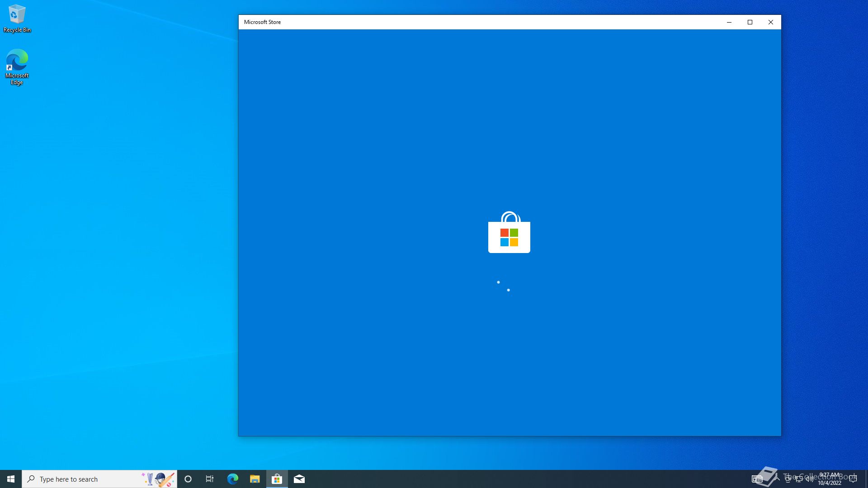Select the Microsoft Edge desktop shortcut
868x488 pixels.
(17, 67)
